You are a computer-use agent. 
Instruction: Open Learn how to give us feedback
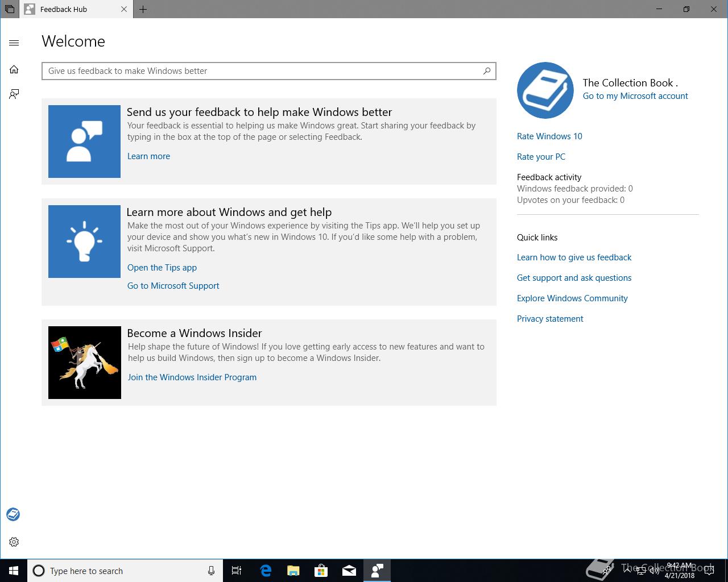[574, 257]
